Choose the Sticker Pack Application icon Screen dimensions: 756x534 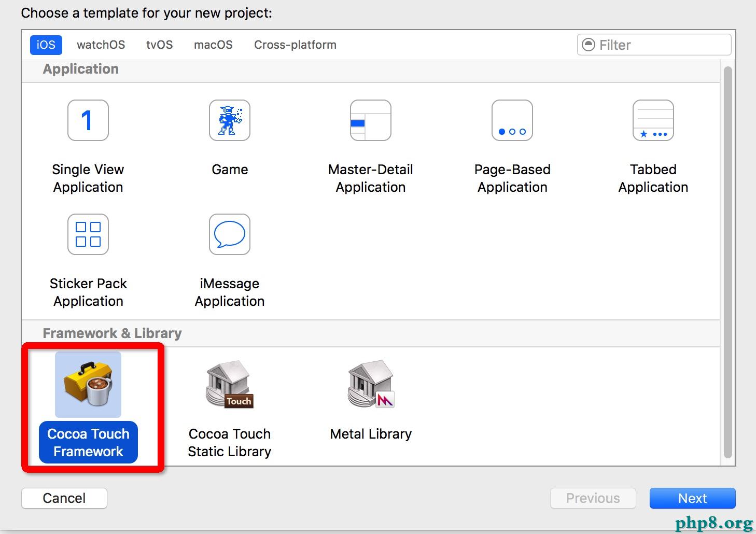88,234
